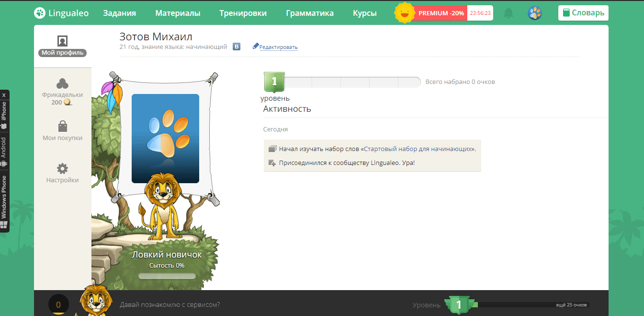Click the Android app side tab
The width and height of the screenshot is (644, 316).
tap(4, 151)
